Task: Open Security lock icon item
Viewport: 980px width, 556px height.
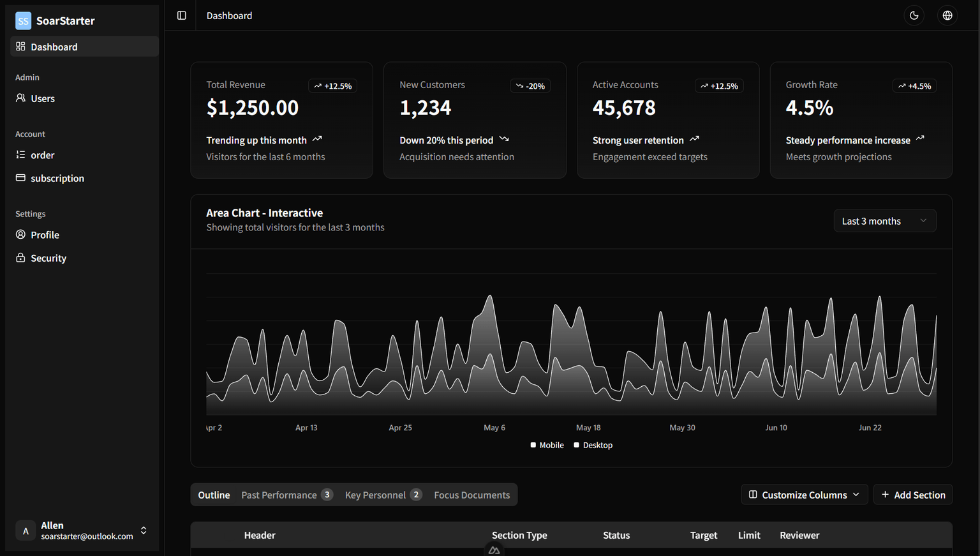Action: coord(20,258)
